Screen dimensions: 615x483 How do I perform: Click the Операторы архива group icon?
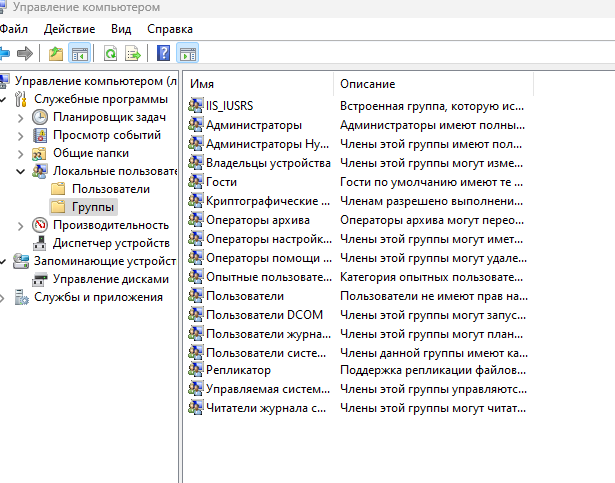point(195,219)
